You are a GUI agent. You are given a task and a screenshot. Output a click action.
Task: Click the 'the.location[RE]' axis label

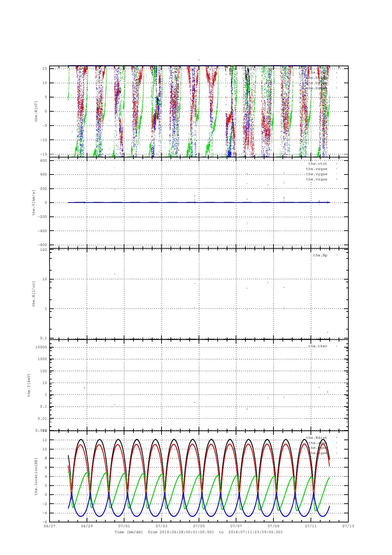click(36, 476)
